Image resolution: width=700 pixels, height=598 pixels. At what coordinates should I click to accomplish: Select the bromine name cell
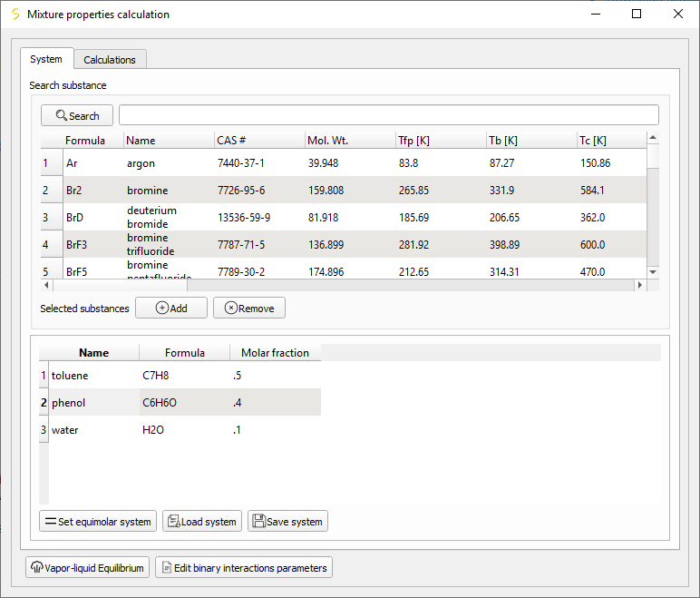click(x=169, y=191)
